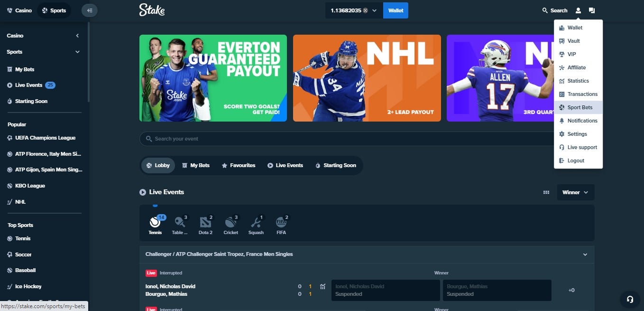Open match statistics icon for Ionel match
This screenshot has width=644, height=311.
point(323,286)
